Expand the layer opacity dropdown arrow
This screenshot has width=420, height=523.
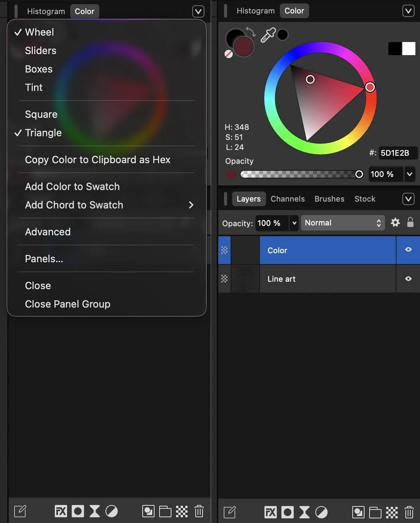tap(294, 223)
